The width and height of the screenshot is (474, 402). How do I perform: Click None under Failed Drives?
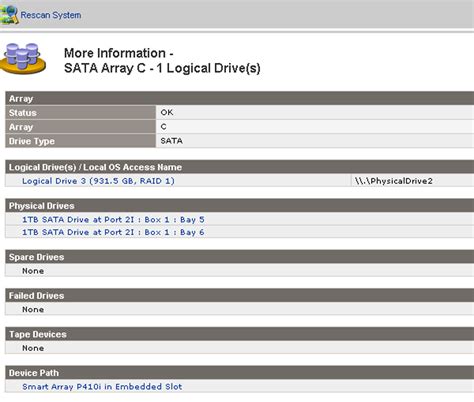pyautogui.click(x=33, y=310)
